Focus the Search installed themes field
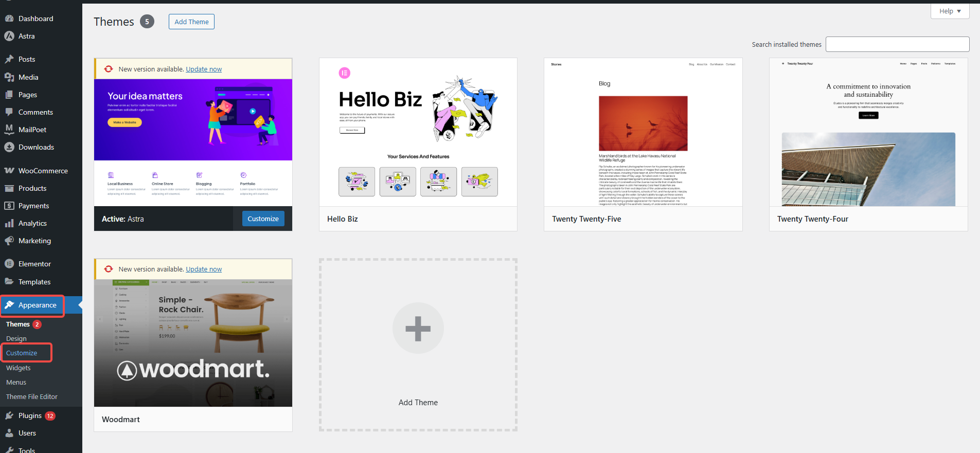Viewport: 980px width, 453px height. (897, 44)
